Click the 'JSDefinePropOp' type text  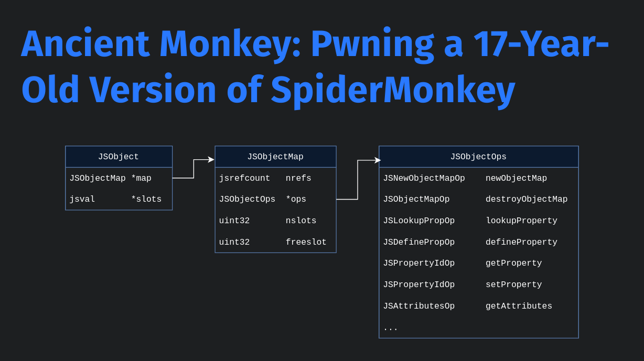(x=418, y=242)
